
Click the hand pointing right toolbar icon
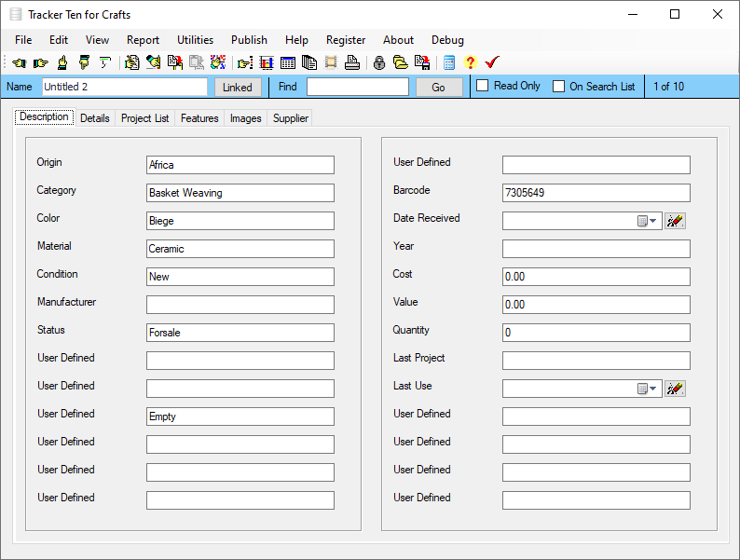pyautogui.click(x=40, y=62)
